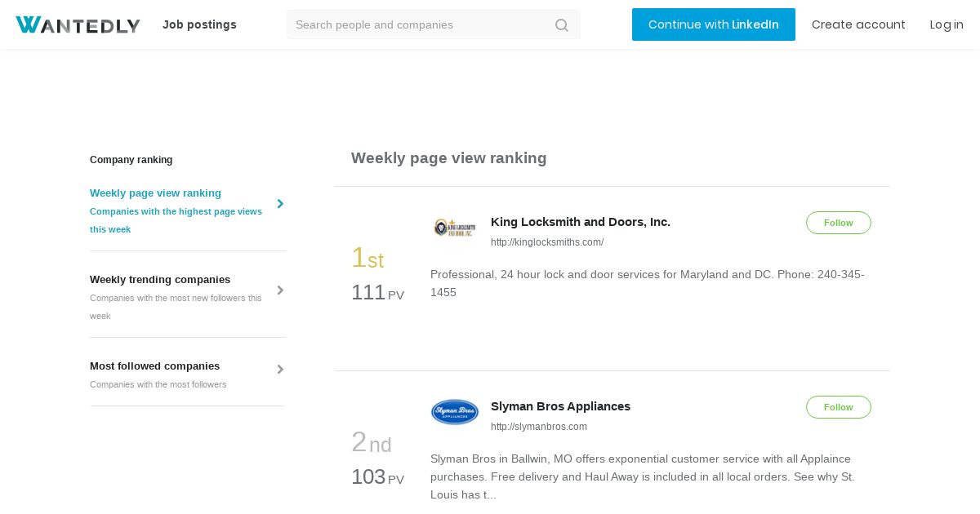
Task: Open Slyman Bros Appliances logo
Action: point(455,412)
